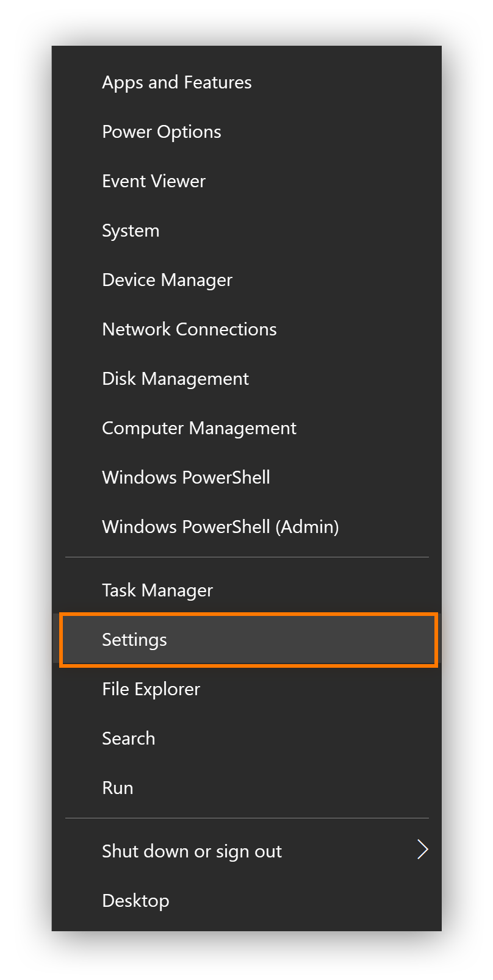This screenshot has width=493, height=980.
Task: Launch the Run dialog
Action: tap(117, 788)
